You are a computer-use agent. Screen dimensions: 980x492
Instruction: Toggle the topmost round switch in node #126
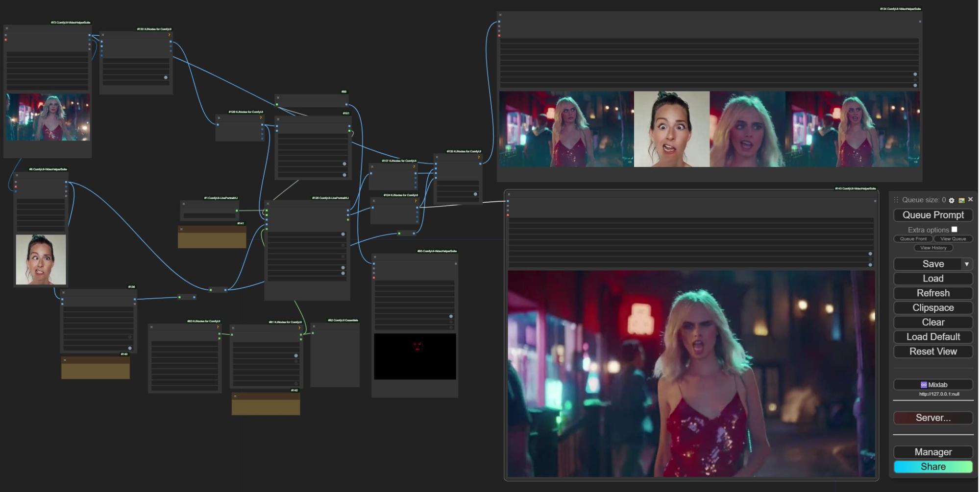click(343, 234)
